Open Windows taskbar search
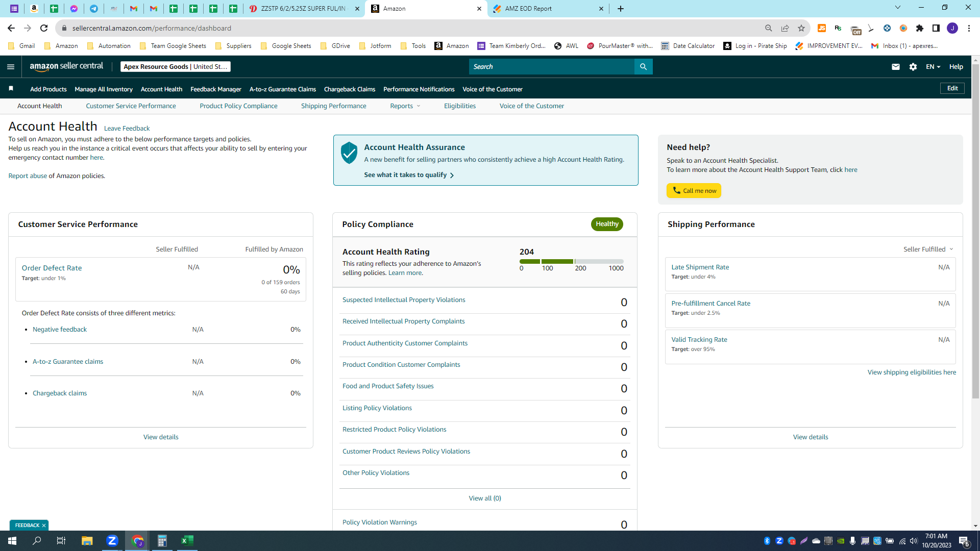980x551 pixels. click(x=37, y=541)
